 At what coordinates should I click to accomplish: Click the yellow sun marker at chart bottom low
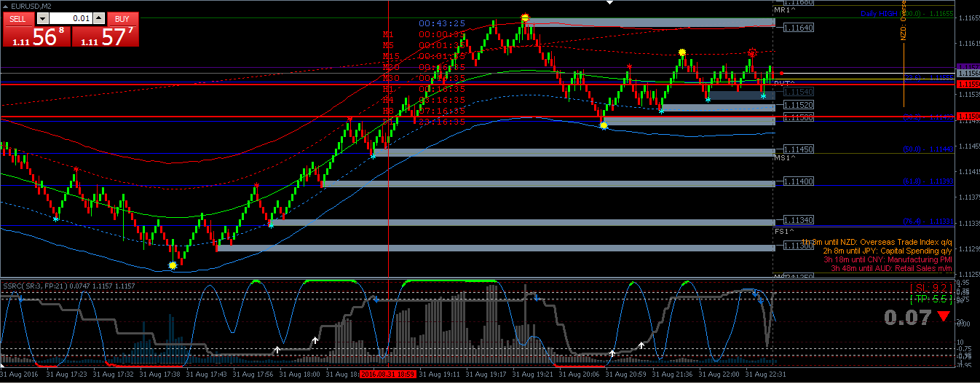(173, 266)
